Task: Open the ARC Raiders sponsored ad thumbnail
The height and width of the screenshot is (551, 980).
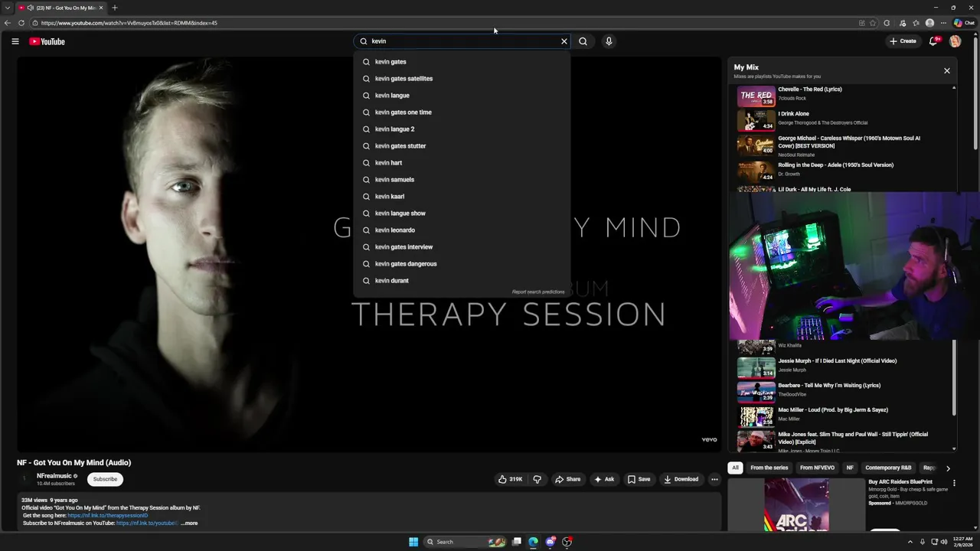Action: click(796, 505)
